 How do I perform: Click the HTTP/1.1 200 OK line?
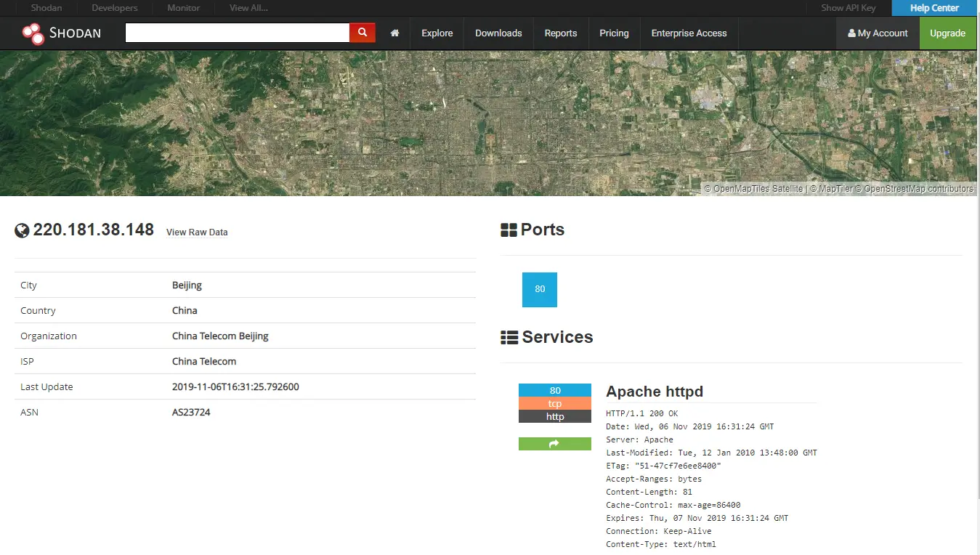(x=641, y=413)
